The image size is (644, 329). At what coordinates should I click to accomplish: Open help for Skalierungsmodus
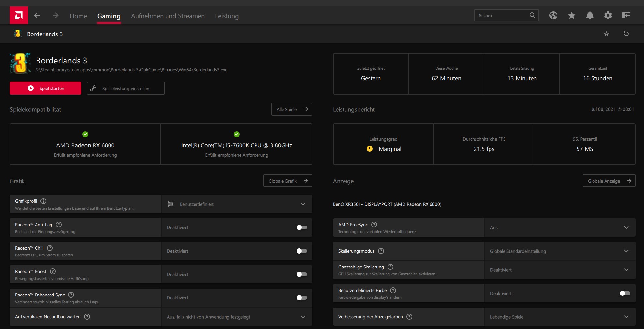click(x=381, y=251)
